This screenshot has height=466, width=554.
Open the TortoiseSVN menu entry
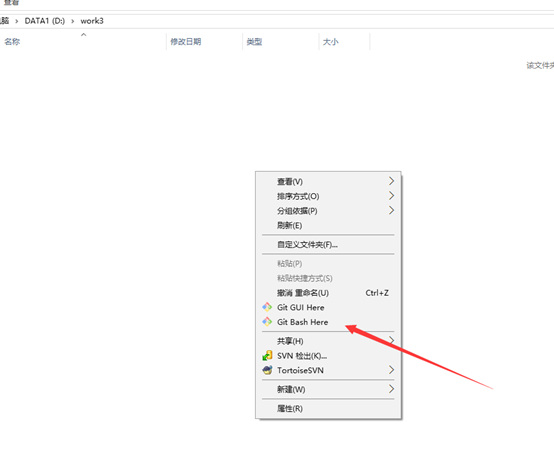(x=328, y=370)
